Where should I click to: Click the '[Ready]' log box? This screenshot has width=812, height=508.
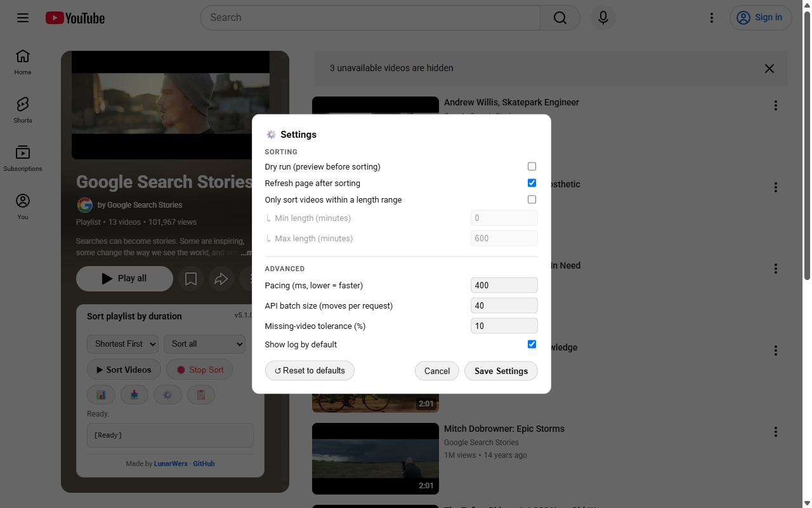[170, 436]
